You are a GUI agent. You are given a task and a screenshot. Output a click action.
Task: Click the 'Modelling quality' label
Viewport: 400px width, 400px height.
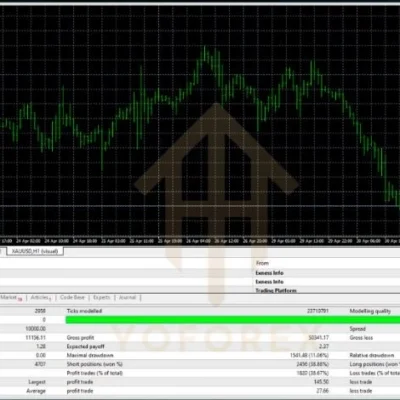[370, 311]
